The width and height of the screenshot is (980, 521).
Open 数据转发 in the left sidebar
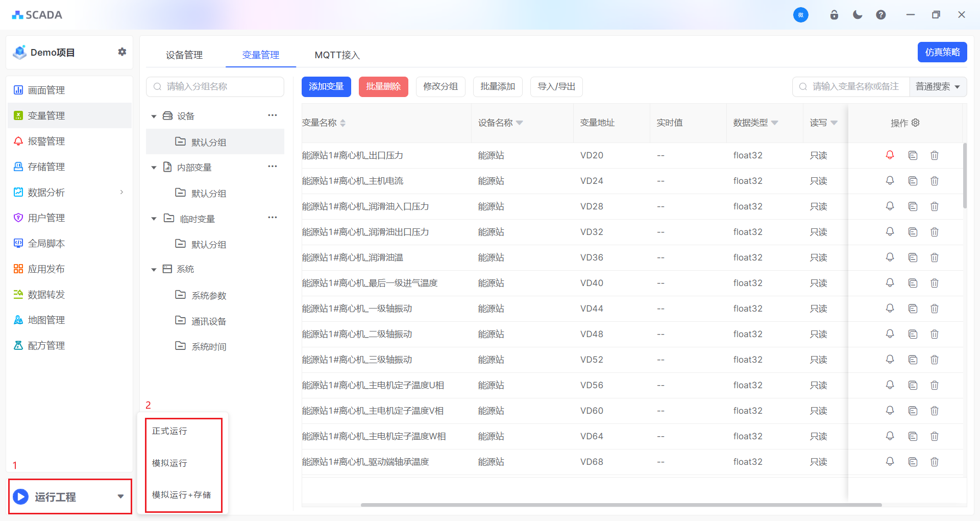[46, 294]
